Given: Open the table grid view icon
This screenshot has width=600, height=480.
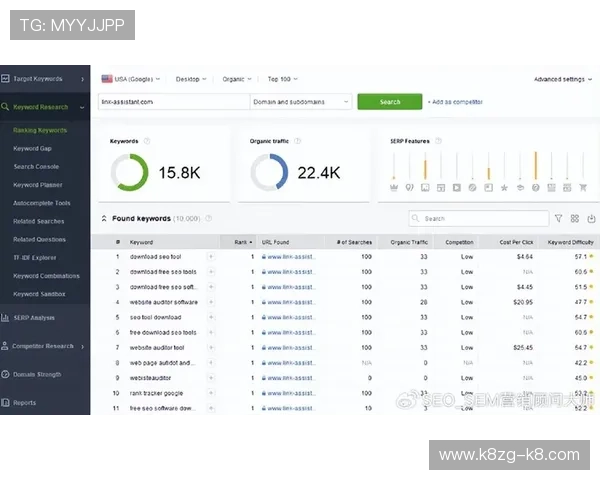Looking at the screenshot, I should (x=575, y=218).
